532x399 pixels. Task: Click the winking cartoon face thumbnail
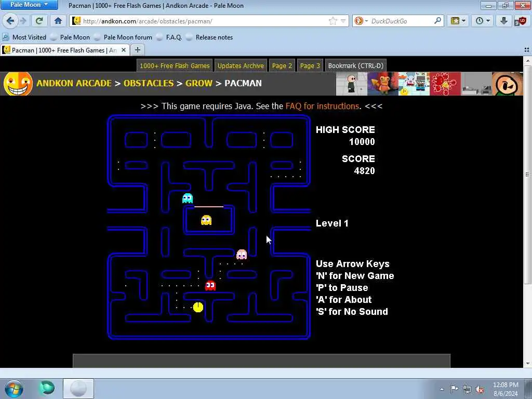coord(507,84)
